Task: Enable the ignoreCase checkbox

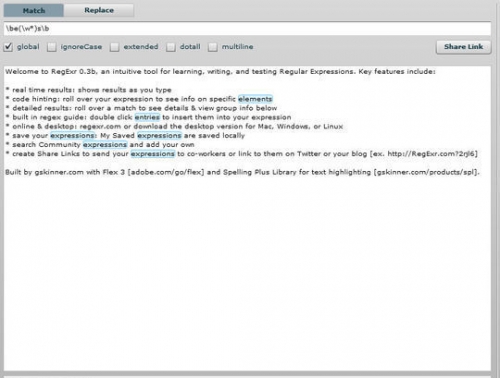Action: pyautogui.click(x=52, y=47)
